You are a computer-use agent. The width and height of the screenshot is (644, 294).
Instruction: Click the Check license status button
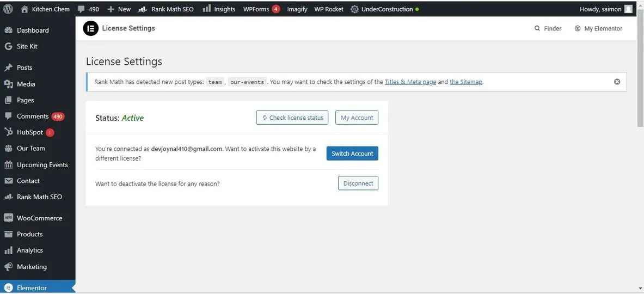[x=292, y=118]
